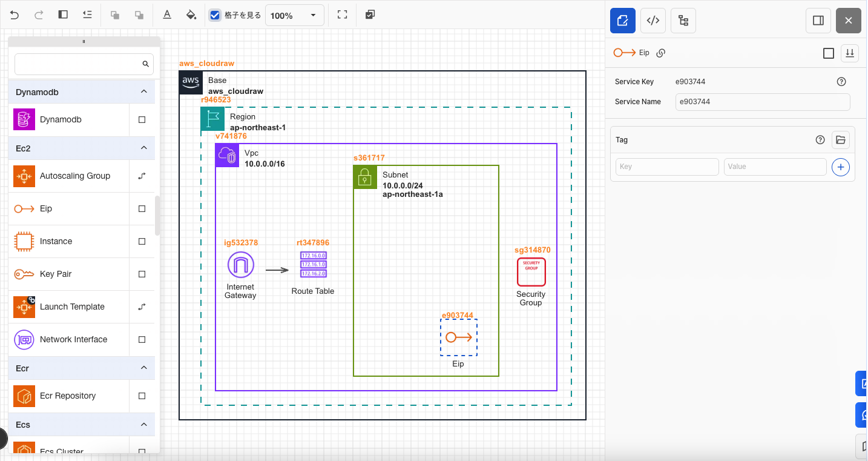Click the collapse list indent icon
This screenshot has height=461, width=868.
87,15
